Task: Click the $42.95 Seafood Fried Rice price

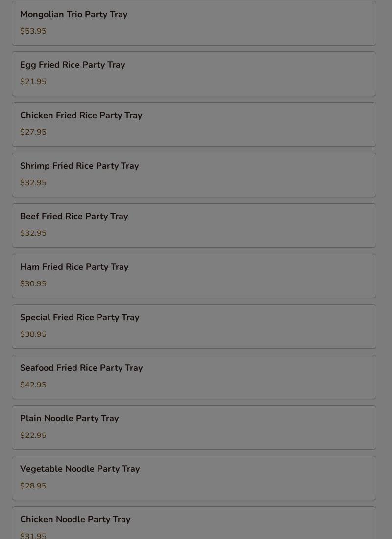Action: pyautogui.click(x=33, y=385)
